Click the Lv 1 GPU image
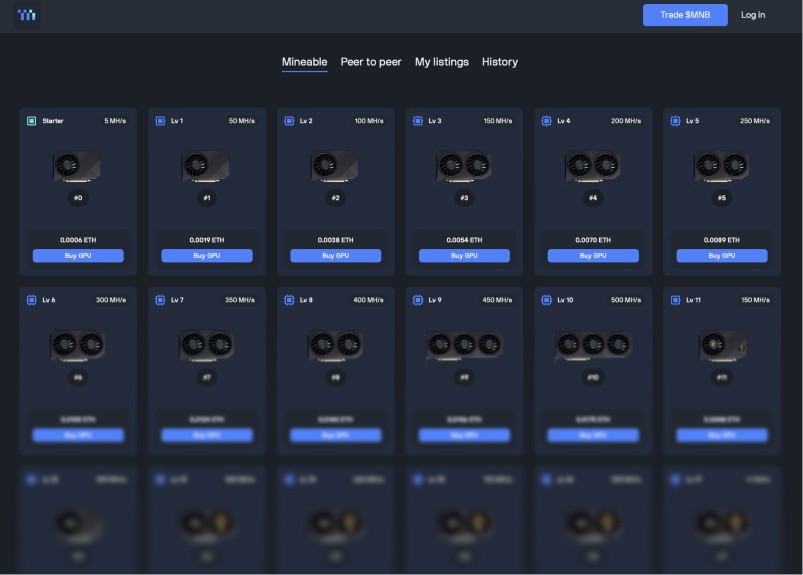 coord(206,166)
